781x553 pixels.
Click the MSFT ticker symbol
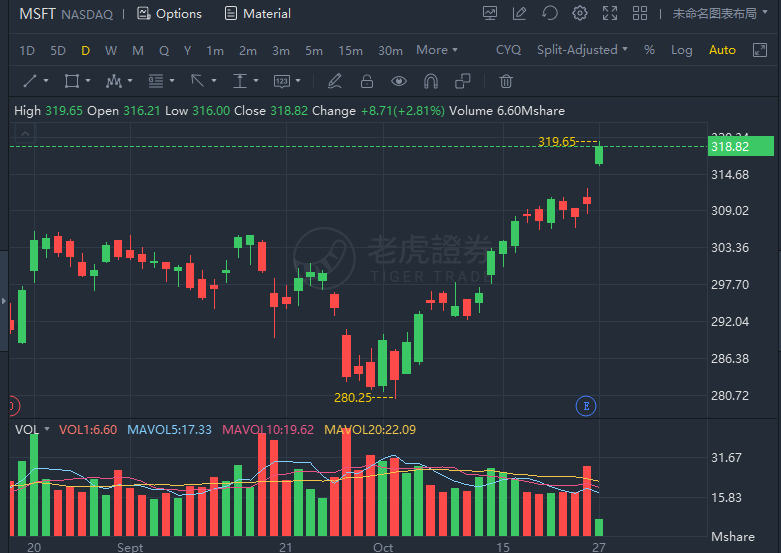coord(37,13)
